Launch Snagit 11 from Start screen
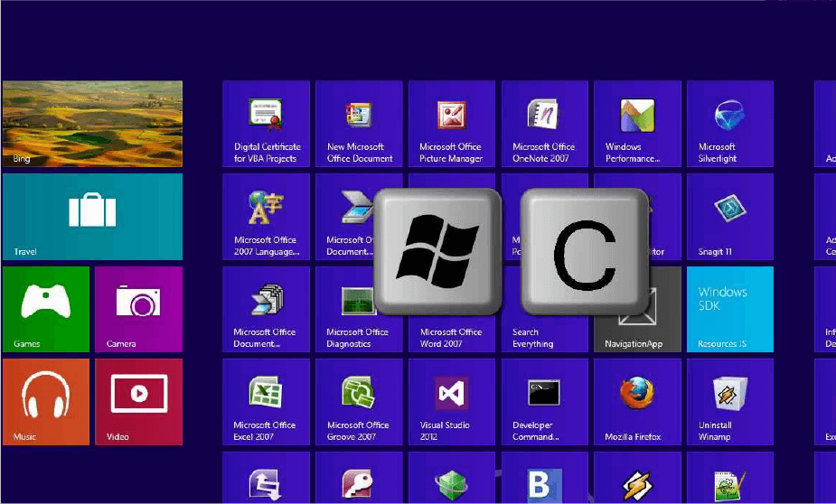This screenshot has height=504, width=836. pyautogui.click(x=729, y=217)
